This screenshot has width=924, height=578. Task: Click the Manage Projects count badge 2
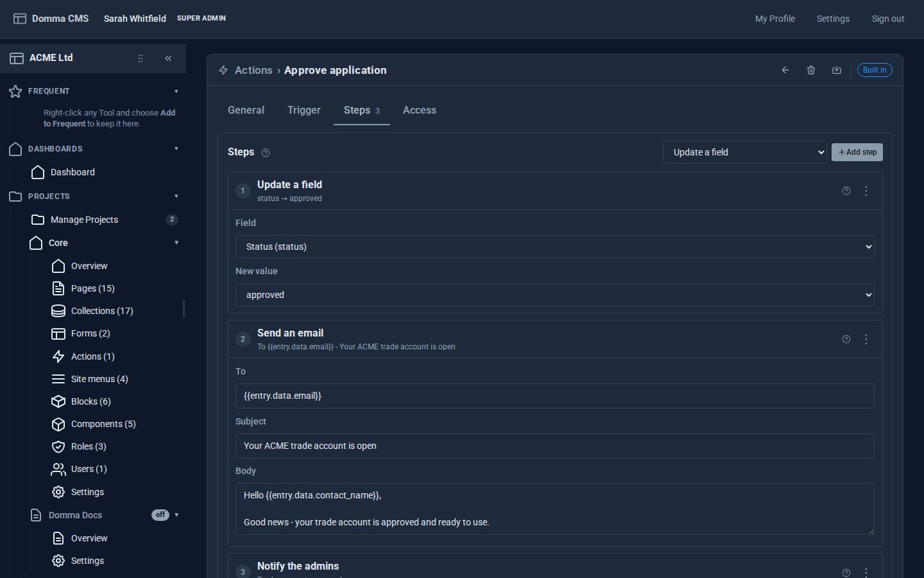(172, 220)
